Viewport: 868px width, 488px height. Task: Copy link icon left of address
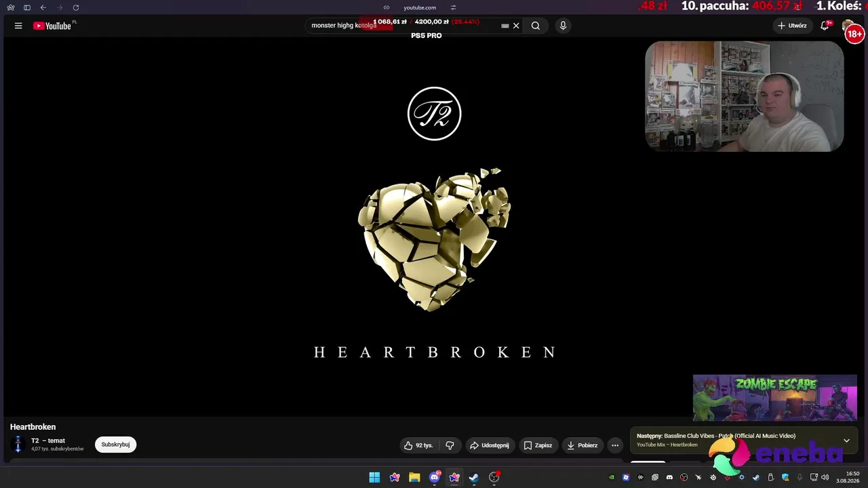click(x=387, y=7)
